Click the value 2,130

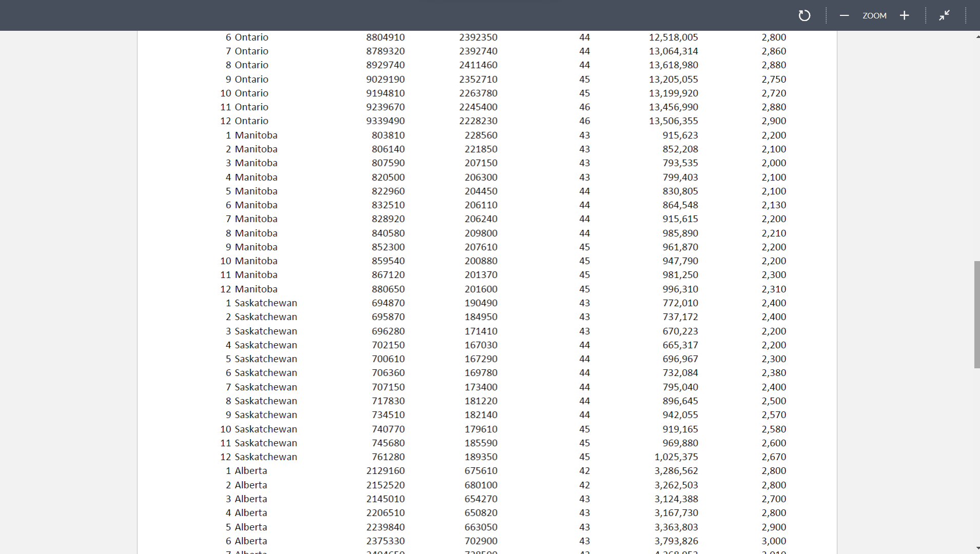pyautogui.click(x=774, y=205)
